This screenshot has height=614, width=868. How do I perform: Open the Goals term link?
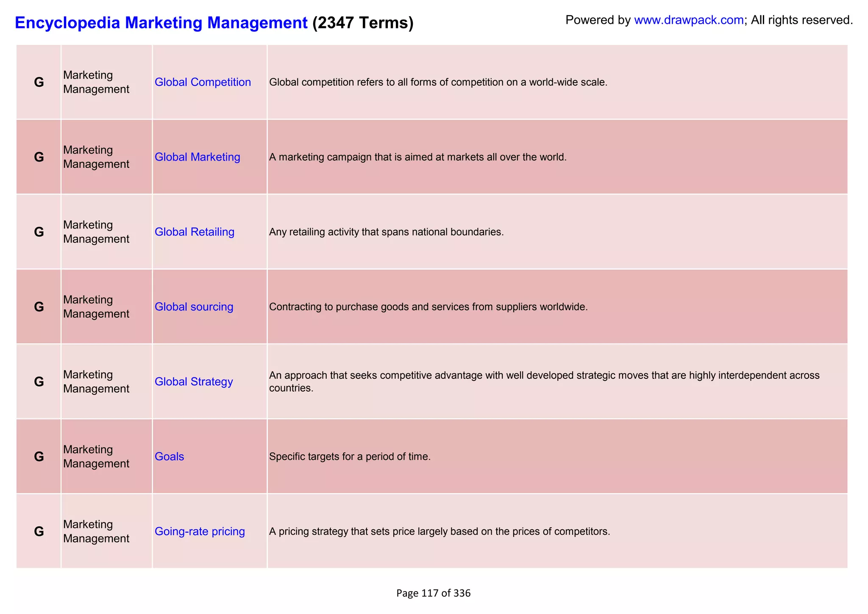pyautogui.click(x=169, y=457)
